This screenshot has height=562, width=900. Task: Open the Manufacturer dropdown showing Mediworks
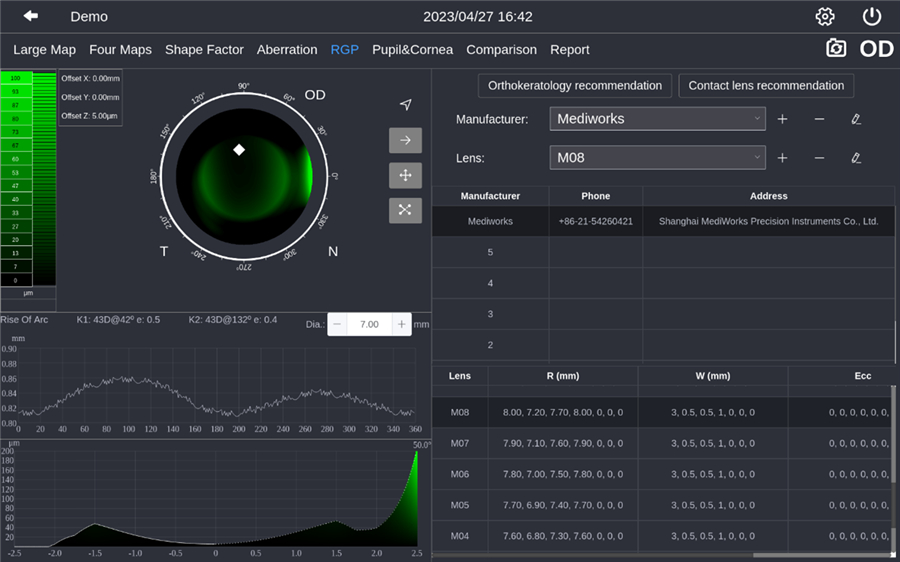tap(657, 119)
